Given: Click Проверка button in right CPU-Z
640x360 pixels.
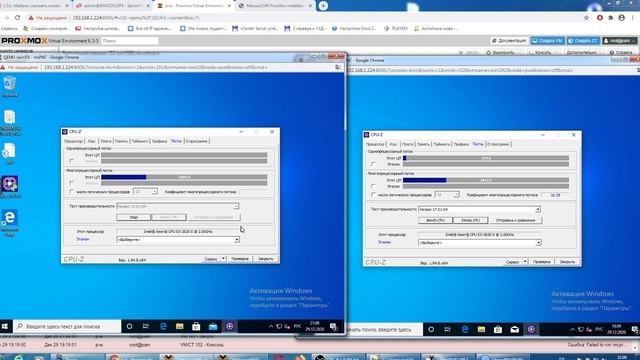Looking at the screenshot, I should pyautogui.click(x=541, y=262).
